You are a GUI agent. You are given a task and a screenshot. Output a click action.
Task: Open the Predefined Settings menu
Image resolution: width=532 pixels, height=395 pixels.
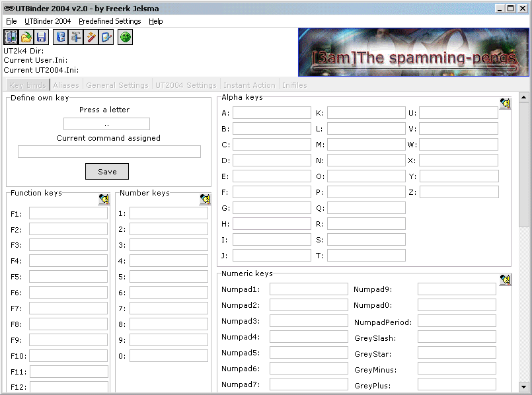click(x=110, y=21)
